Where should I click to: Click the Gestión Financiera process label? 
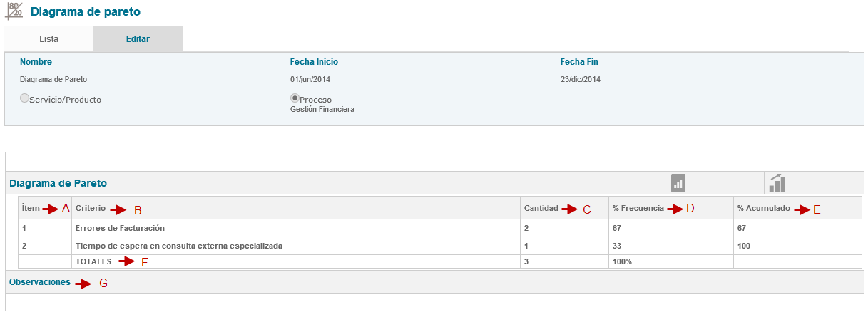point(322,110)
